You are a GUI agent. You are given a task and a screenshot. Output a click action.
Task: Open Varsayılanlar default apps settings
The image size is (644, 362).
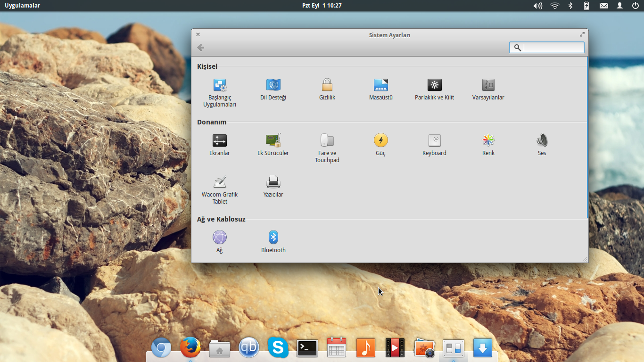[488, 90]
